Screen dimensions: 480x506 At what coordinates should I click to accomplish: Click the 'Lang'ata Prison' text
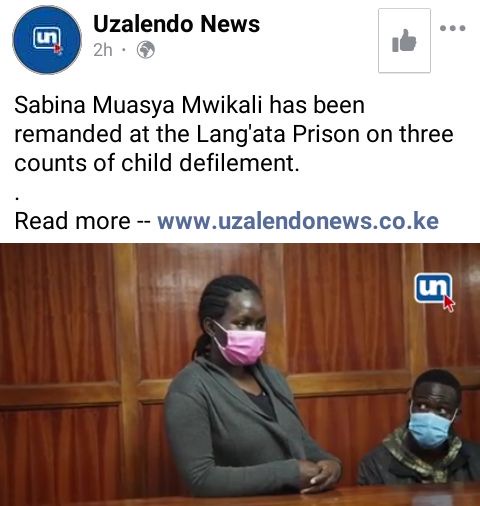pyautogui.click(x=278, y=134)
